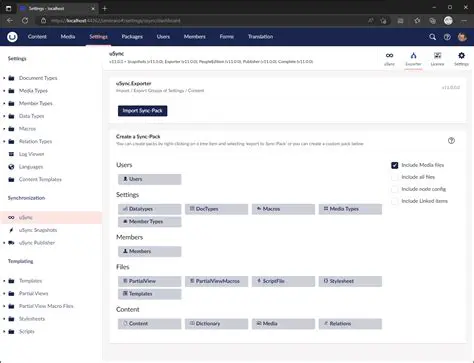Open a new browser tab with plus

[x=105, y=8]
